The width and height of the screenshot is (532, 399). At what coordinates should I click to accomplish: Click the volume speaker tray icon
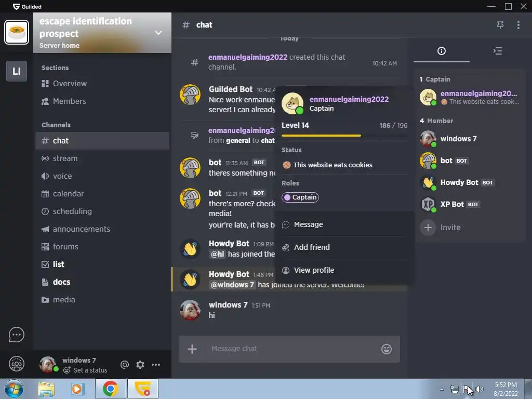click(480, 389)
